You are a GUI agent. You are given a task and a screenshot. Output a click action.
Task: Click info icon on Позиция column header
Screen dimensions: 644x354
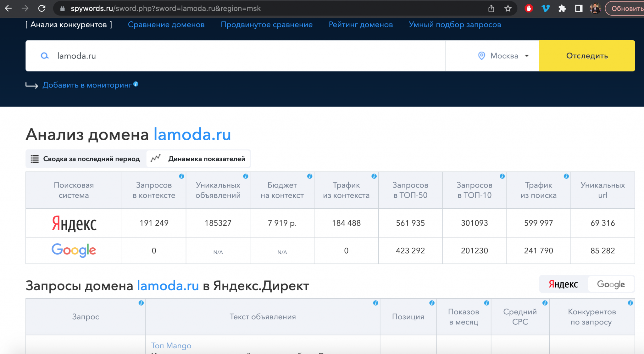(432, 303)
